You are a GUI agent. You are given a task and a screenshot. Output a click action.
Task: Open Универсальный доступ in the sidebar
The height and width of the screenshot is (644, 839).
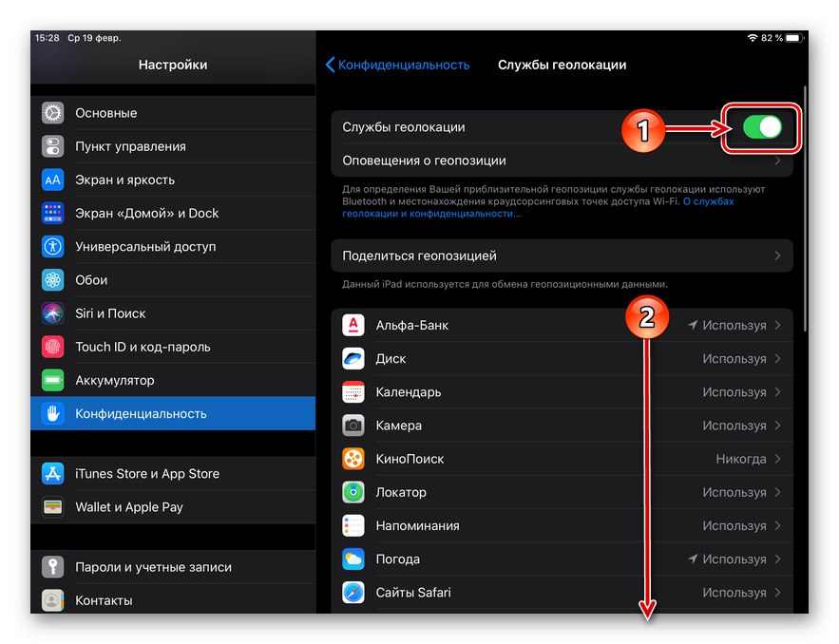(x=173, y=247)
